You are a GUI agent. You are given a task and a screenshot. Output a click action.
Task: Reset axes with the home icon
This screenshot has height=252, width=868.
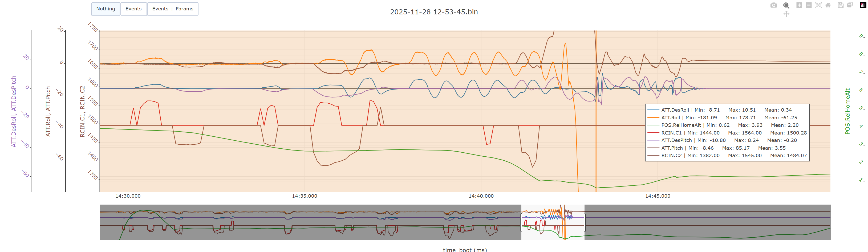point(828,5)
